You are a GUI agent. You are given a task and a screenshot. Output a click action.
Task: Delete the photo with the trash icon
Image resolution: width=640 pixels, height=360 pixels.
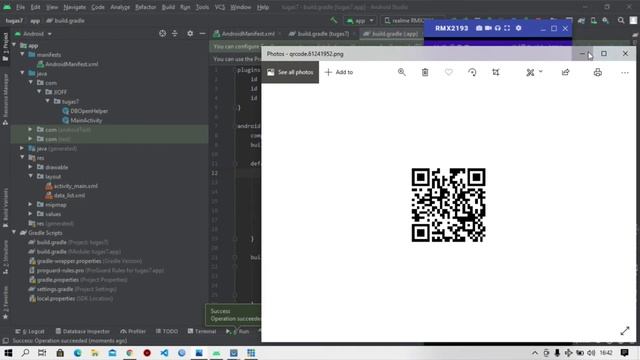425,72
